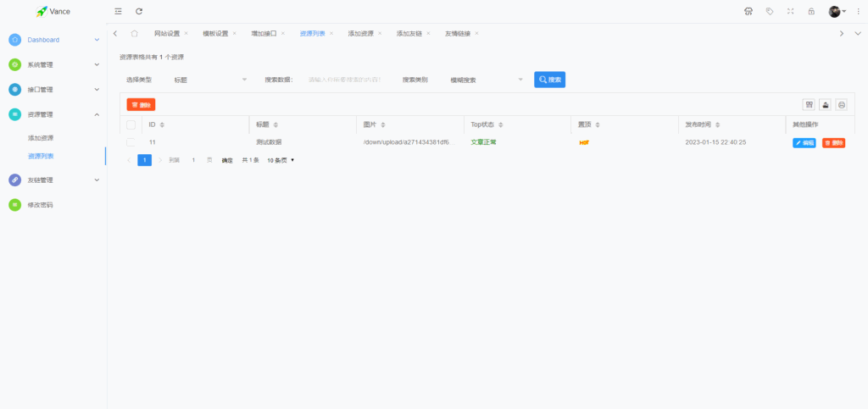Viewport: 868px width, 409px height.
Task: Select 资源列表 in the sidebar
Action: coord(41,156)
